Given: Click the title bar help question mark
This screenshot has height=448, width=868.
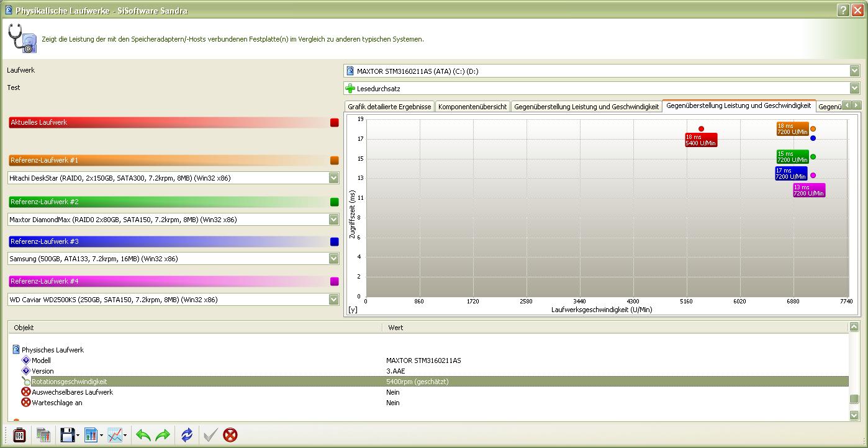Looking at the screenshot, I should click(x=843, y=10).
